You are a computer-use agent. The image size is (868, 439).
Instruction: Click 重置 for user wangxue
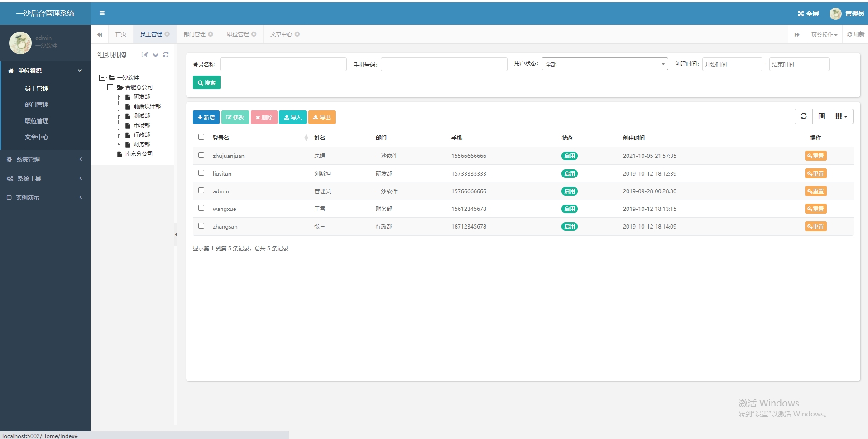click(x=815, y=209)
